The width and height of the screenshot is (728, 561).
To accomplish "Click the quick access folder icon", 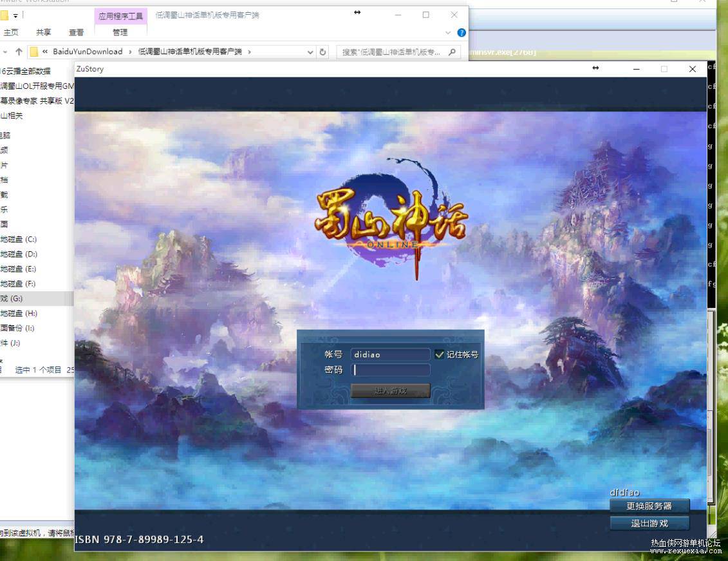I will pyautogui.click(x=4, y=16).
